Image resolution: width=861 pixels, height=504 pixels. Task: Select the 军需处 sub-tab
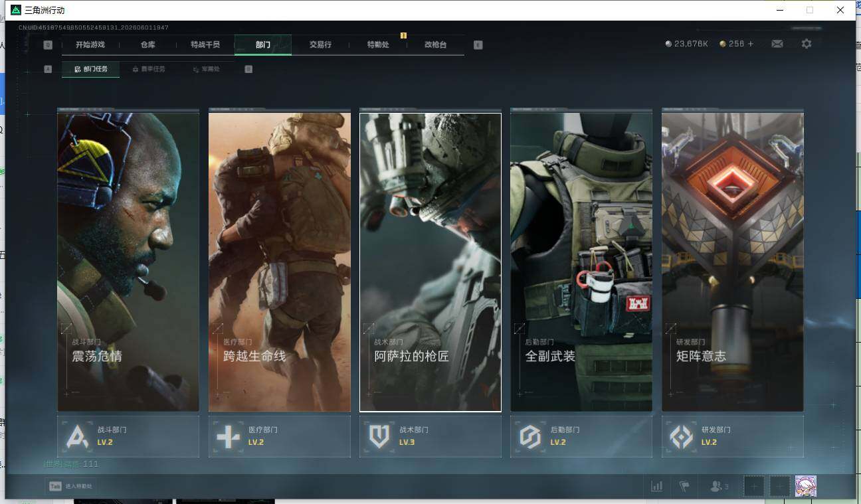(206, 69)
